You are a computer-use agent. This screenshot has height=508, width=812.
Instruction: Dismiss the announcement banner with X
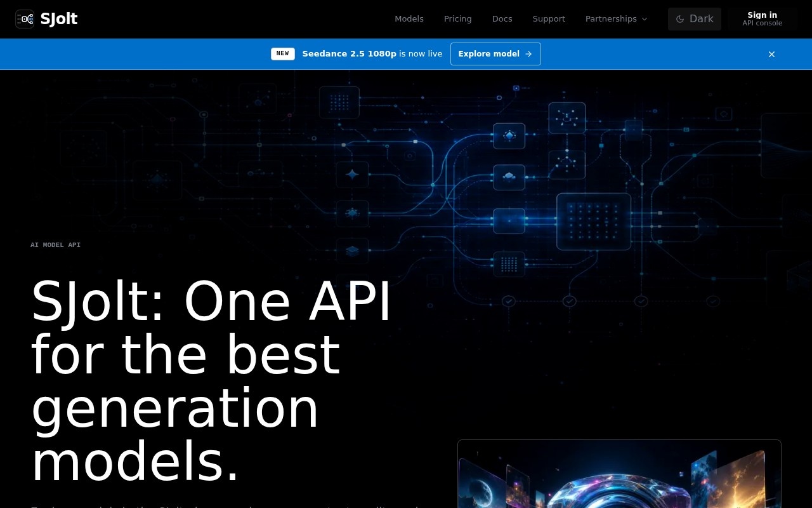point(771,54)
